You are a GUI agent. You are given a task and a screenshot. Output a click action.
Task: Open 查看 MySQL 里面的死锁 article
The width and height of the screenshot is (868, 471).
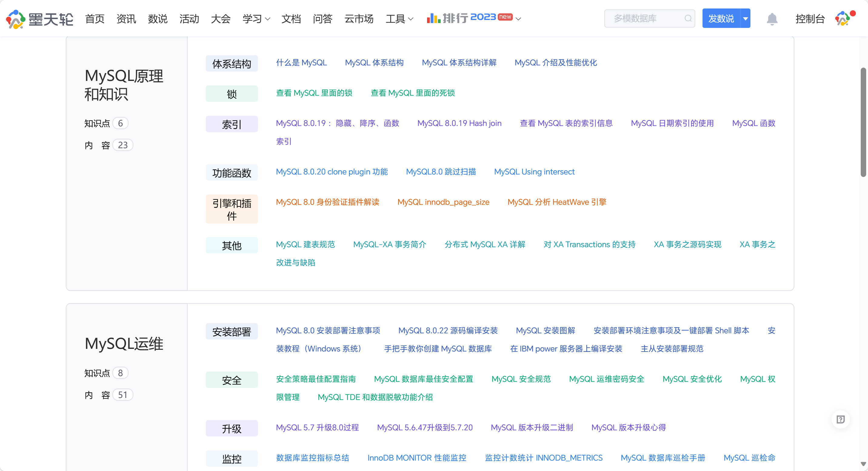coord(413,93)
